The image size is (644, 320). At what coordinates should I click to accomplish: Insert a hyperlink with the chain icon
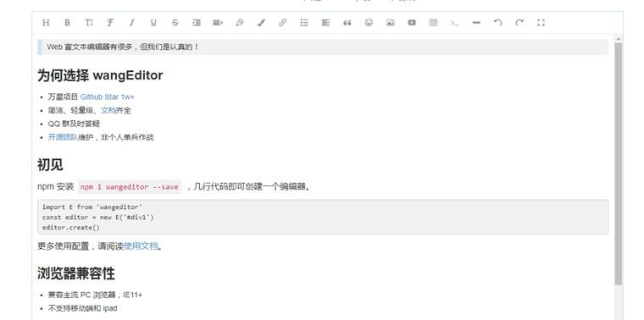point(282,23)
